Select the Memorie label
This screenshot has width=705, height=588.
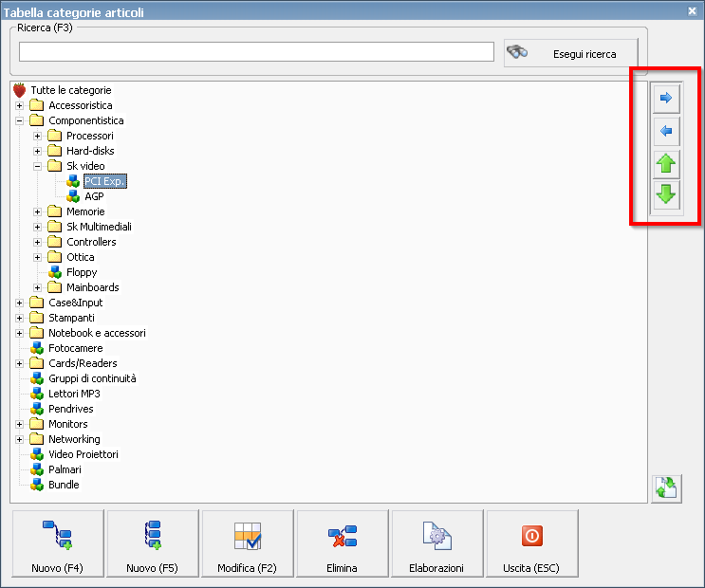pyautogui.click(x=85, y=211)
